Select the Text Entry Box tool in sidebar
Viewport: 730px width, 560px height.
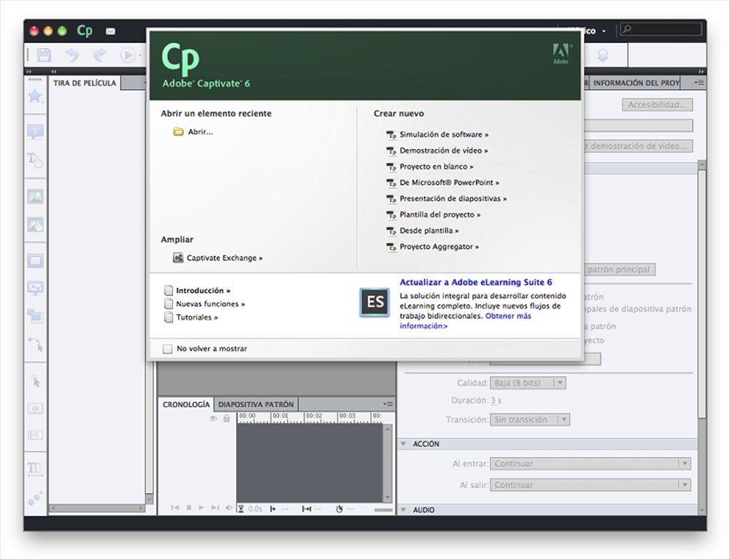[35, 435]
